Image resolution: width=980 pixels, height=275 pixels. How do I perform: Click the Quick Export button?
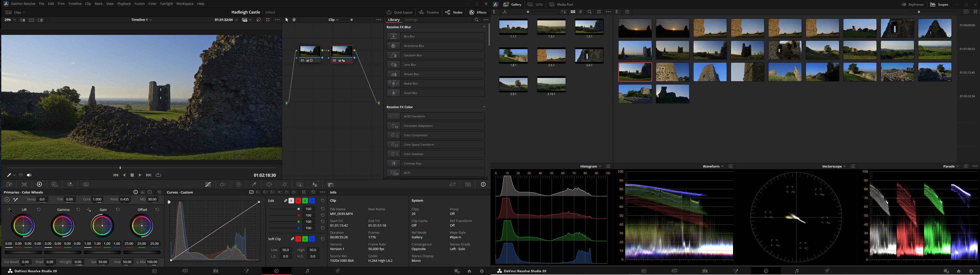coord(399,12)
